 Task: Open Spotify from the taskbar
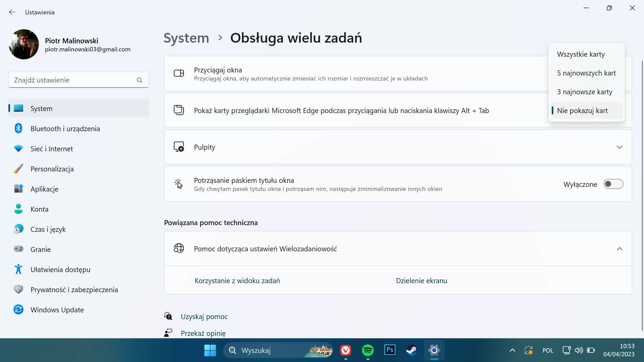[x=368, y=350]
